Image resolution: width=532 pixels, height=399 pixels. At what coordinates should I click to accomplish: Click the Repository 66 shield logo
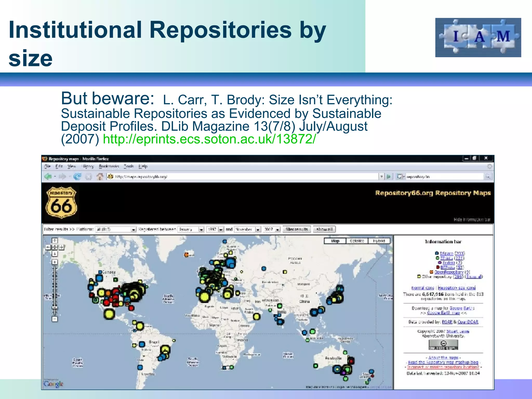coord(62,203)
